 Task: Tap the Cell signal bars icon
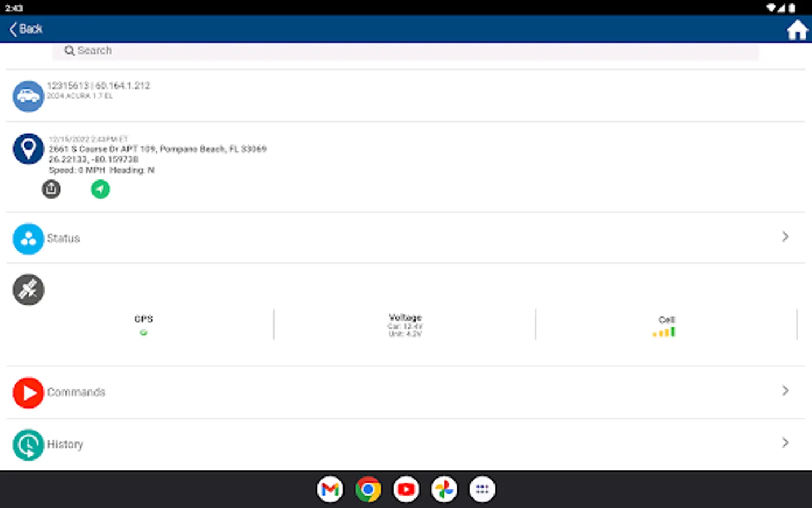(x=664, y=332)
